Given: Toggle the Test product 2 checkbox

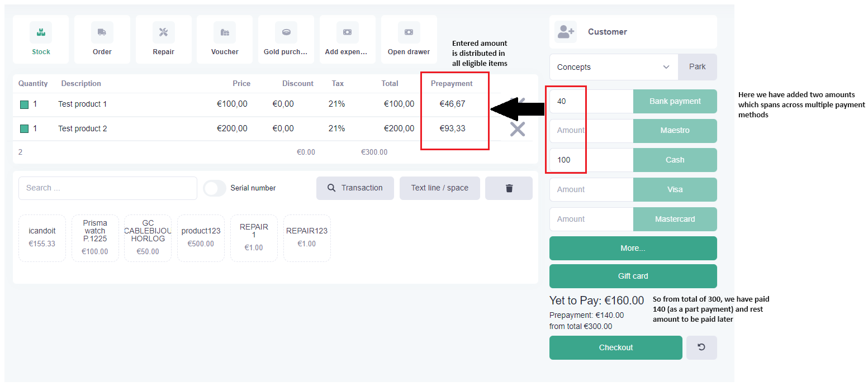Looking at the screenshot, I should (24, 129).
